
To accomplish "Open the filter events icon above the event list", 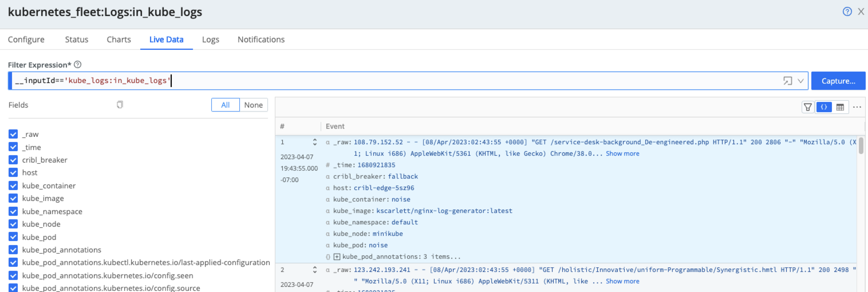I will coord(808,107).
